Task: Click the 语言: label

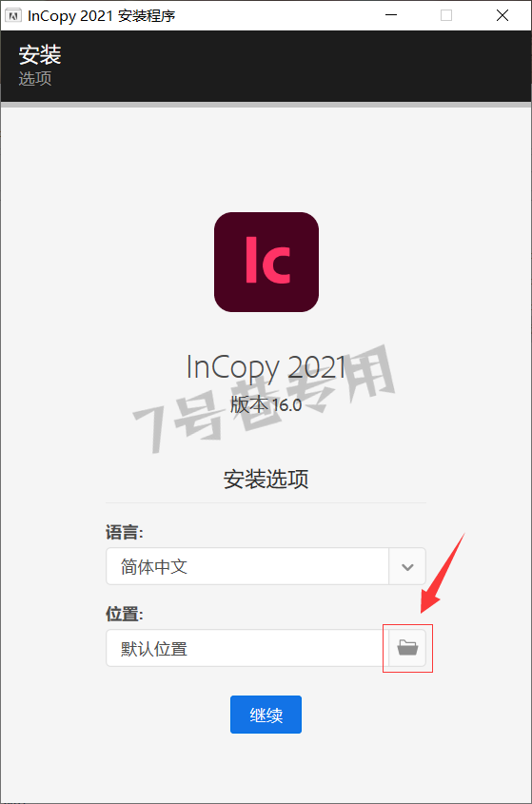Action: 124,532
